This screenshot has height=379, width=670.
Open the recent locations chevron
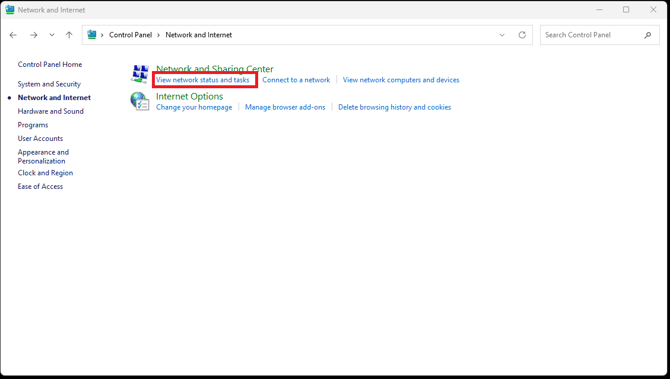click(52, 35)
